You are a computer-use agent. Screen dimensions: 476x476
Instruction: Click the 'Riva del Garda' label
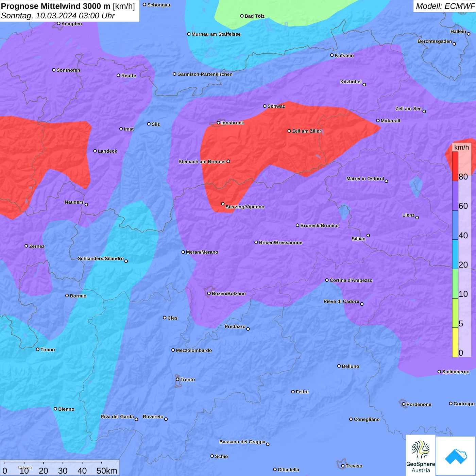(117, 417)
